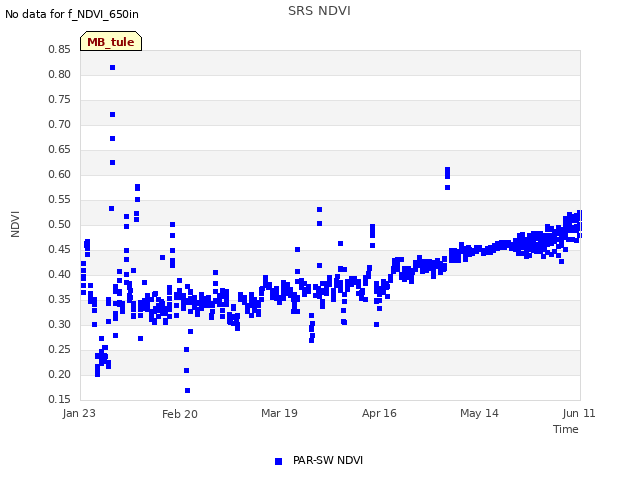640x480 pixels.
Task: Click the Mar 19 x-axis label
Action: (x=279, y=413)
